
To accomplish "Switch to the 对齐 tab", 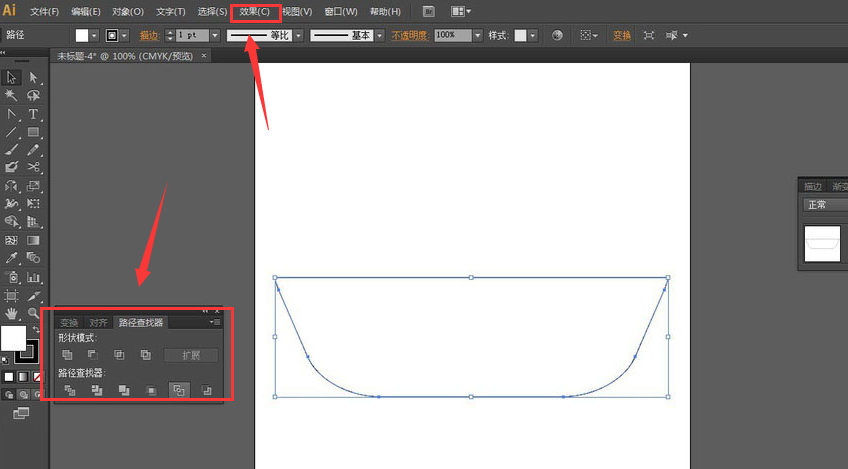I will (x=98, y=323).
